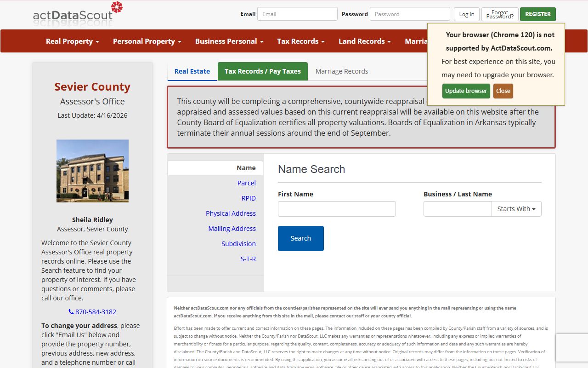The height and width of the screenshot is (368, 588).
Task: Select the RPID search option
Action: [249, 198]
